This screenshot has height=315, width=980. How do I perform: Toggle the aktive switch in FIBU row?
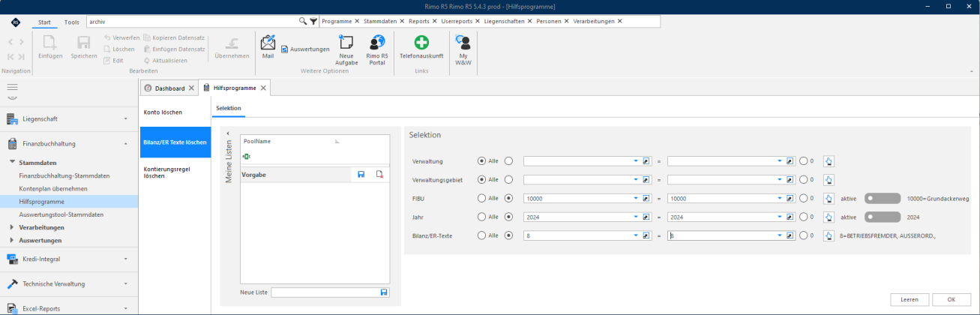point(883,198)
